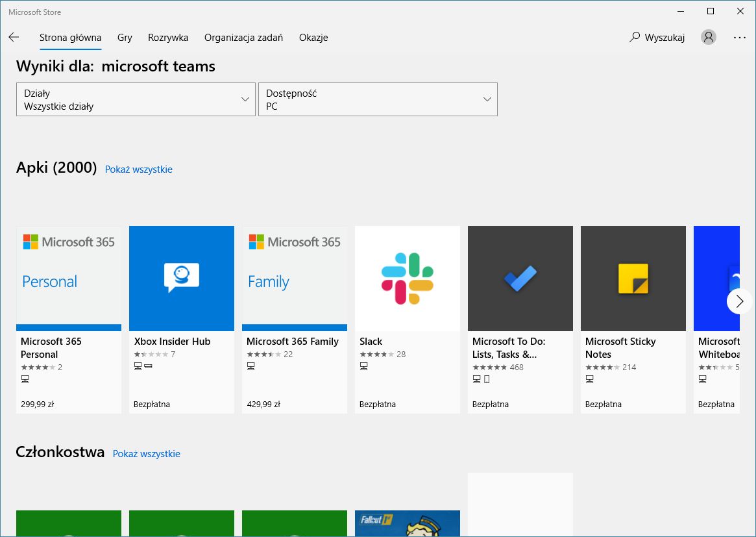Open Microsoft 365 Personal thumbnail
Image resolution: width=756 pixels, height=537 pixels.
coord(69,279)
